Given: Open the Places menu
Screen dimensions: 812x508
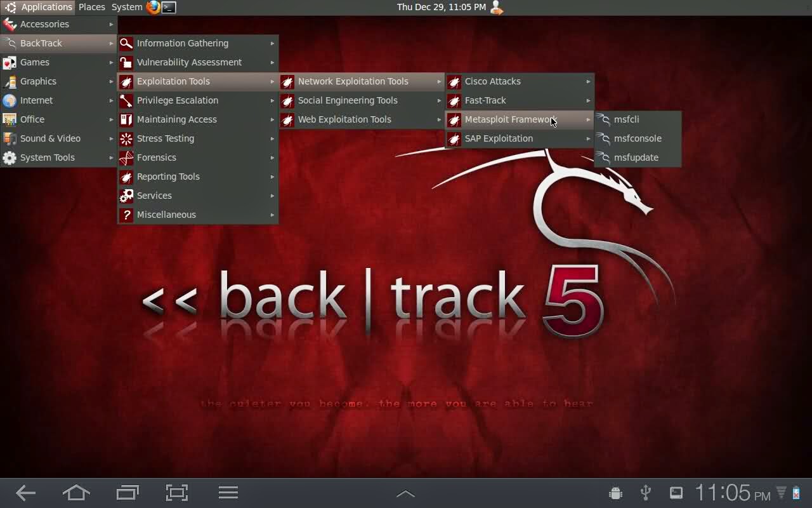Looking at the screenshot, I should [92, 7].
